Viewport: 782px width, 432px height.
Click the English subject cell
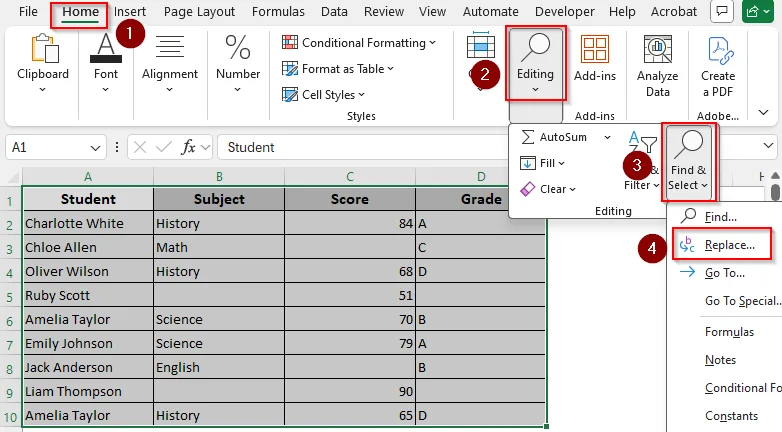tap(219, 368)
